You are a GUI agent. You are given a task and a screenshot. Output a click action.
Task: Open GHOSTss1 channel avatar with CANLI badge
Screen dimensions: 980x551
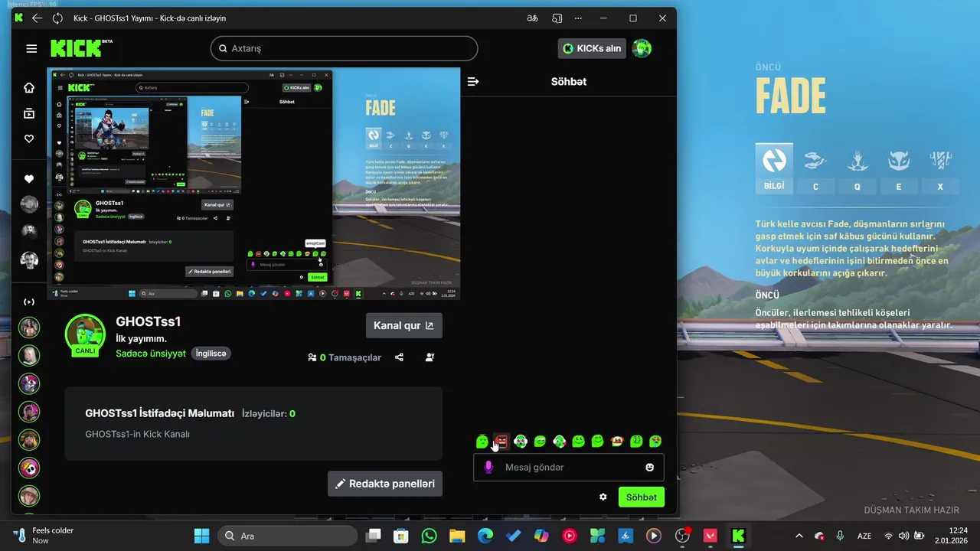pyautogui.click(x=85, y=334)
